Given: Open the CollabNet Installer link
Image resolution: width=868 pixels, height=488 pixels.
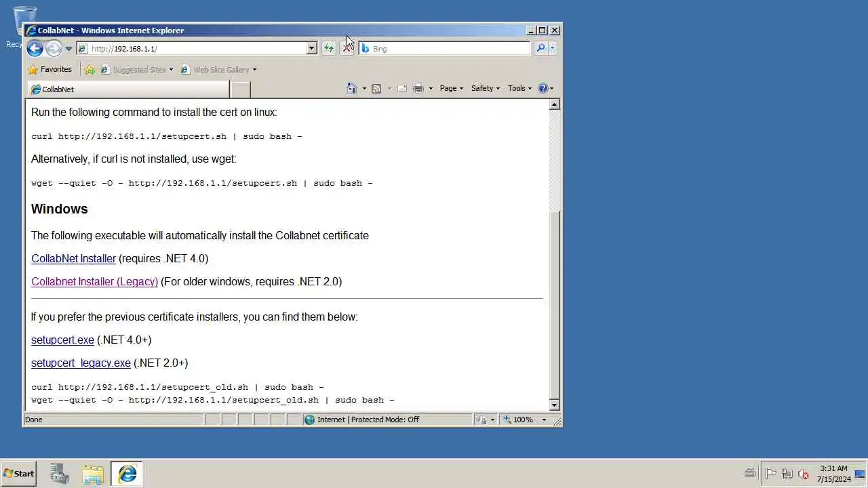Looking at the screenshot, I should [x=73, y=258].
